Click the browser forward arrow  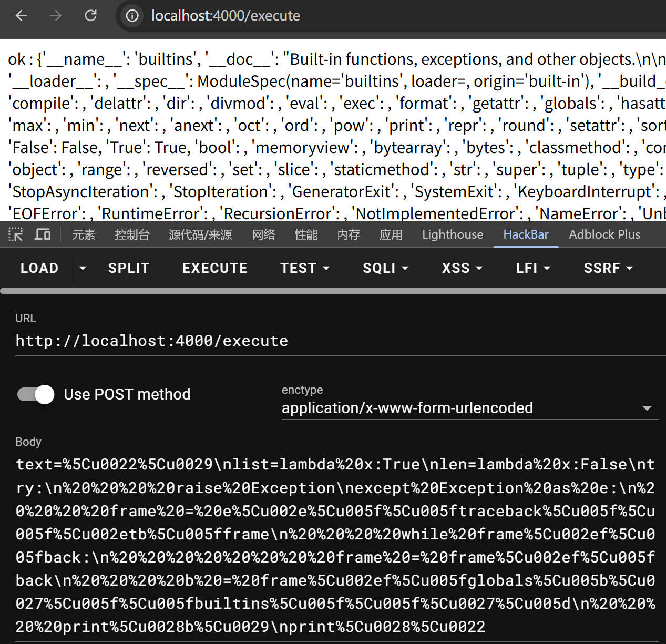point(56,16)
